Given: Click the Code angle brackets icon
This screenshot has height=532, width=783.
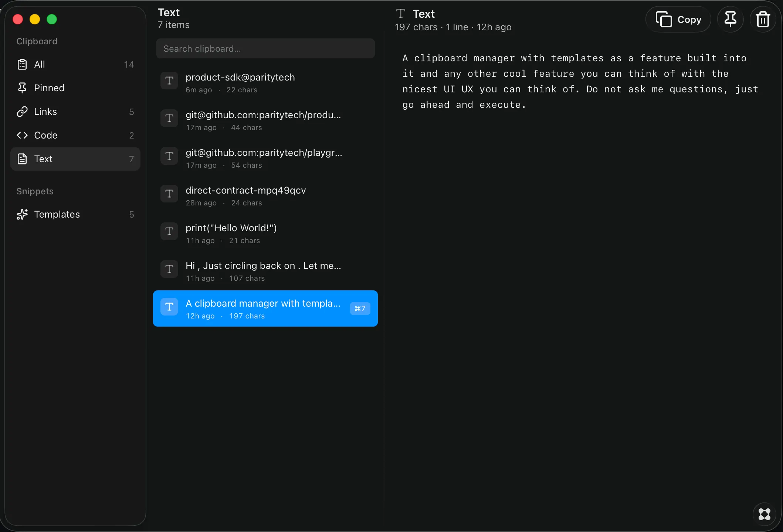Looking at the screenshot, I should coord(22,135).
